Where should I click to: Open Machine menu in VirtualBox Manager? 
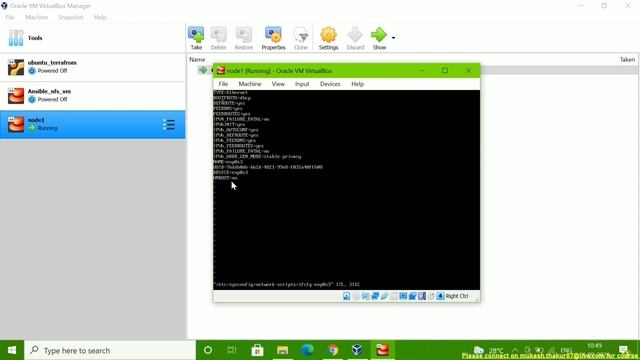point(36,17)
